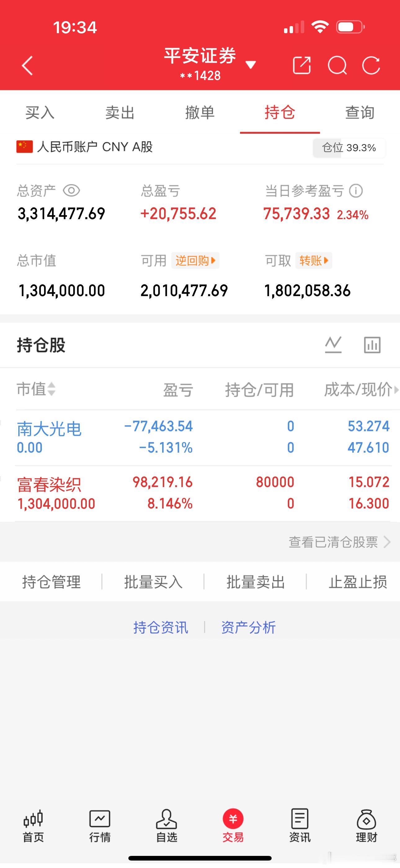Tap the Chinese flag icon for 人民币账户
Viewport: 400px width, 868px height.
tap(24, 147)
